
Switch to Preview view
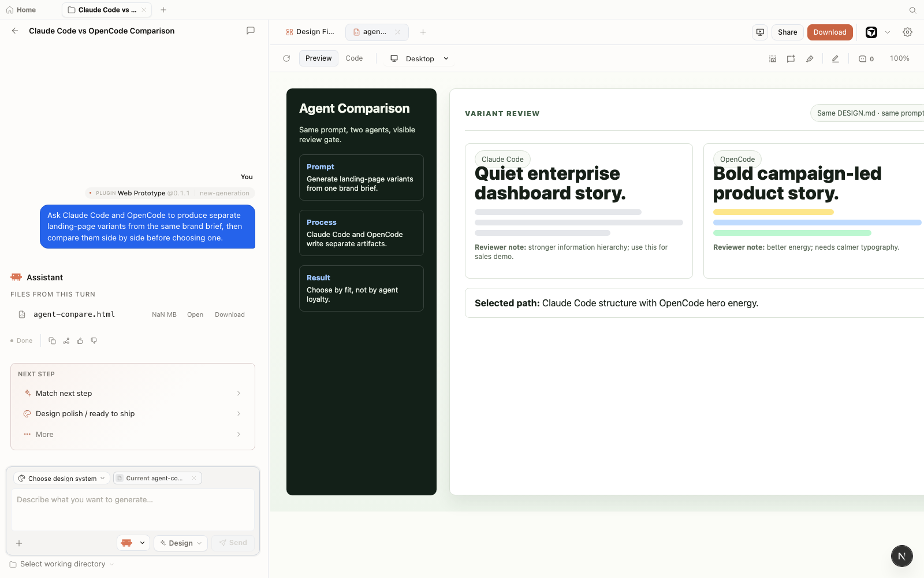point(318,58)
